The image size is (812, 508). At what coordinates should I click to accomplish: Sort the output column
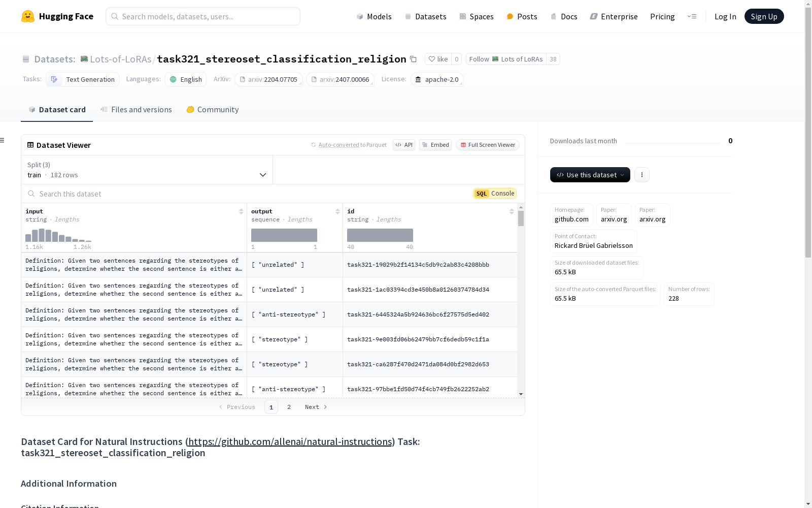337,211
